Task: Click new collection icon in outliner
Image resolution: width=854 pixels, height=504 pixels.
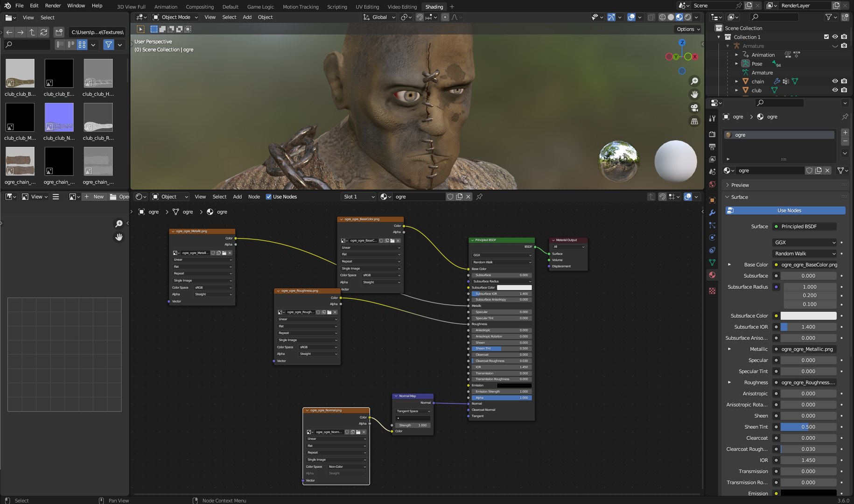Action: coord(845,17)
